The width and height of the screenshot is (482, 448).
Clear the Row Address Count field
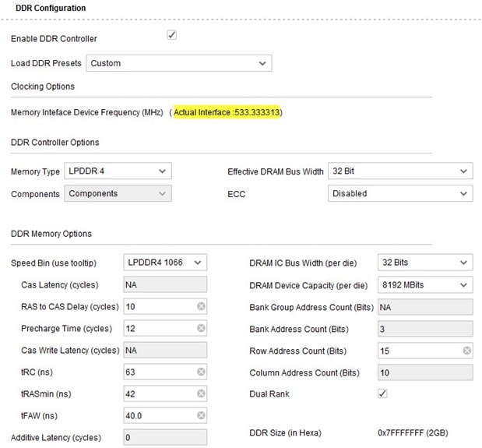(x=466, y=351)
